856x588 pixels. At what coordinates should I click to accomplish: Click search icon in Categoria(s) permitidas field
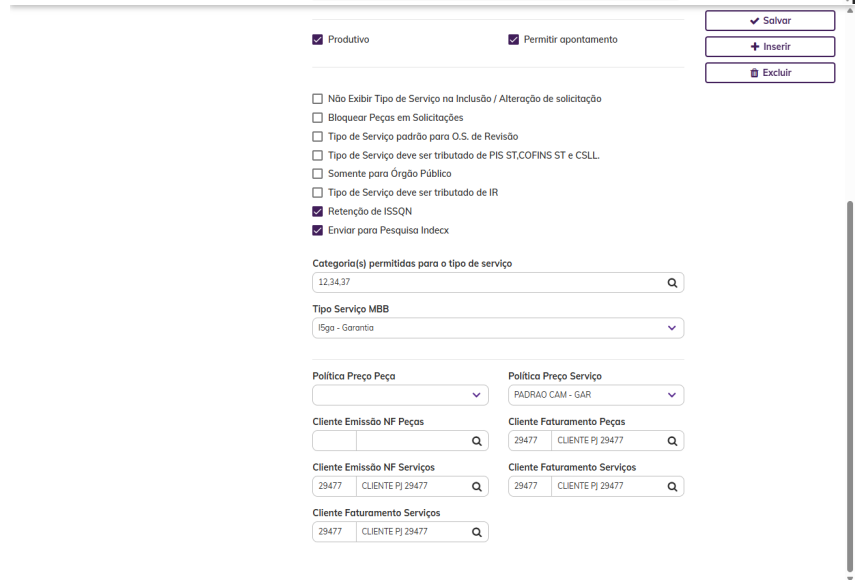[672, 283]
